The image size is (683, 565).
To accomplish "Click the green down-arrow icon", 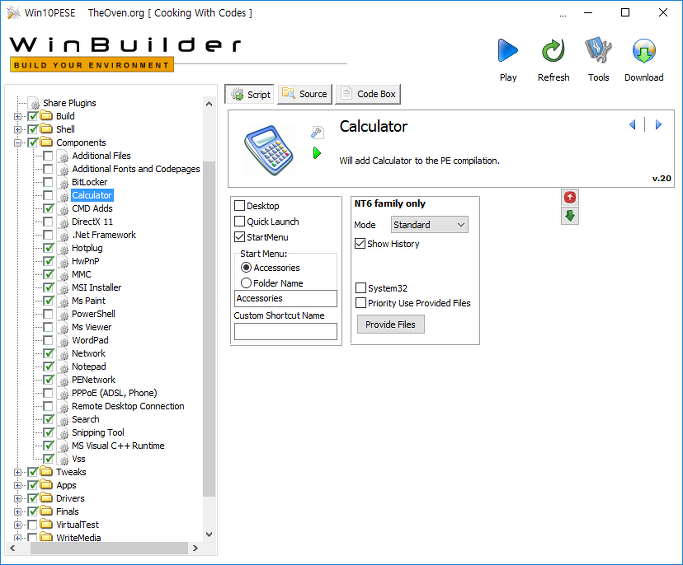I will [x=570, y=216].
